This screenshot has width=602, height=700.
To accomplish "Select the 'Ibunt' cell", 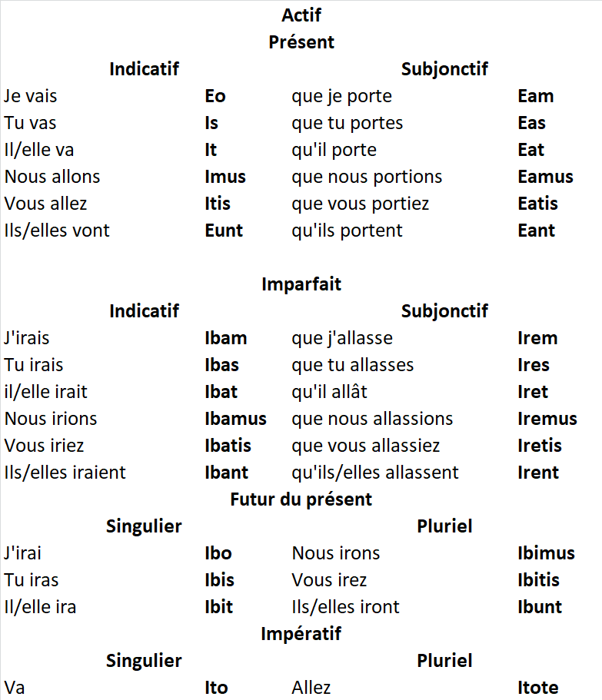I will pyautogui.click(x=540, y=607).
